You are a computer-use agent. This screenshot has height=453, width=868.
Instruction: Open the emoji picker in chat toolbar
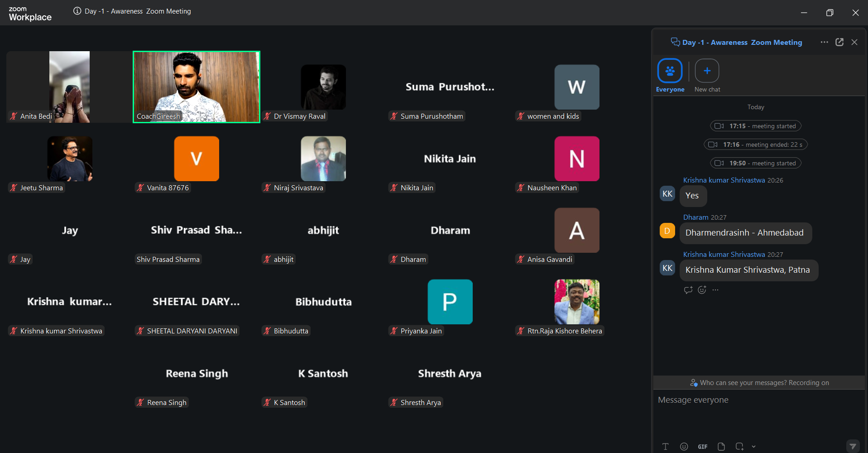[x=684, y=446]
